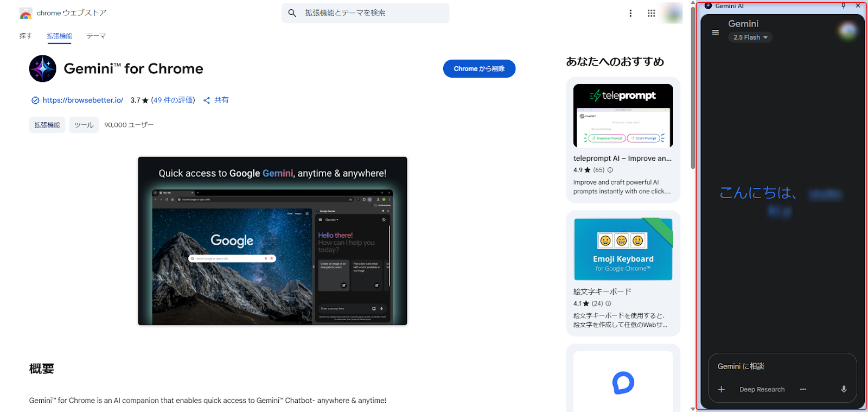
Task: Click the こんにちは greeting text in Gemini panel
Action: [757, 193]
